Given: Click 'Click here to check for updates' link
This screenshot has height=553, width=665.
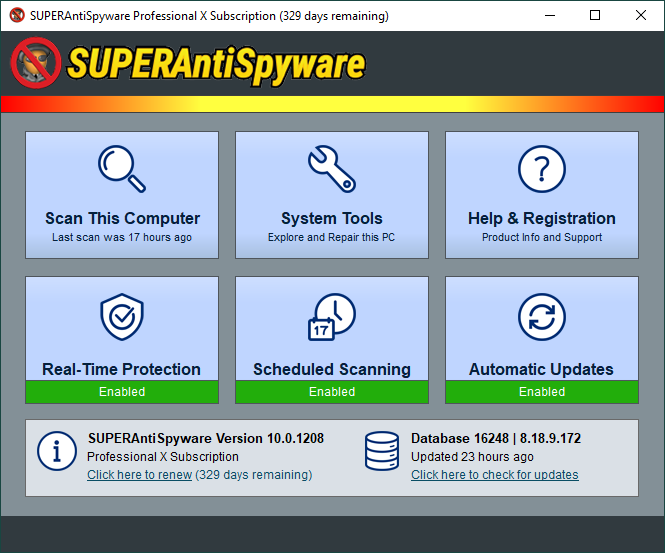Looking at the screenshot, I should click(494, 475).
